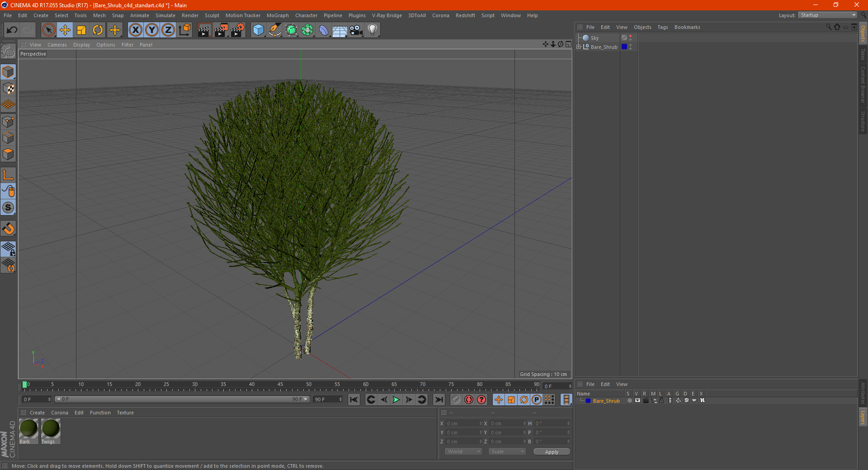Click the search icon in Object Manager
The width and height of the screenshot is (868, 470).
[x=829, y=27]
